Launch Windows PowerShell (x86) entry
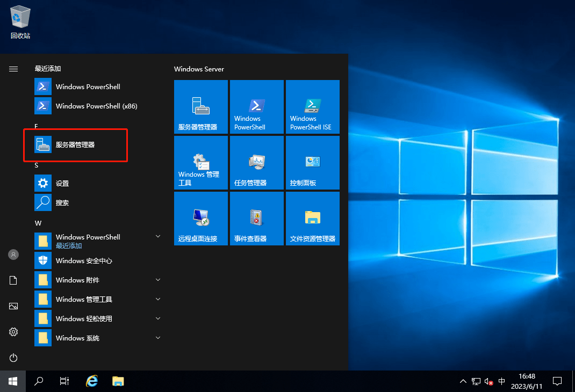 click(x=98, y=106)
